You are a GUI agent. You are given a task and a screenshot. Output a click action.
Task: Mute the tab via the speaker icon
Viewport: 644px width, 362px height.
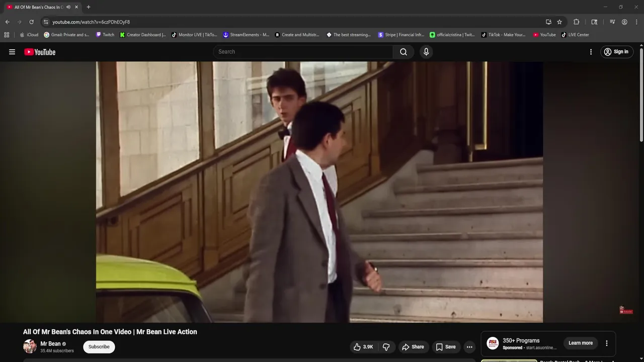[68, 7]
